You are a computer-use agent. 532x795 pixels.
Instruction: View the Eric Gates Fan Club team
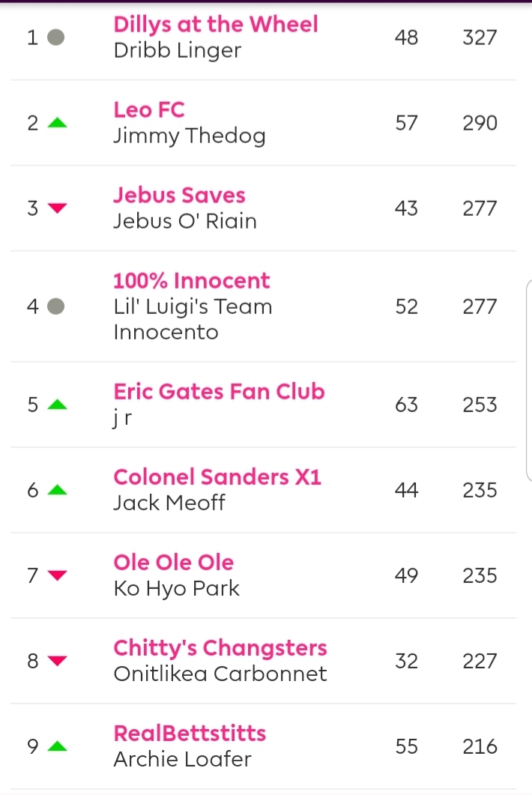219,391
